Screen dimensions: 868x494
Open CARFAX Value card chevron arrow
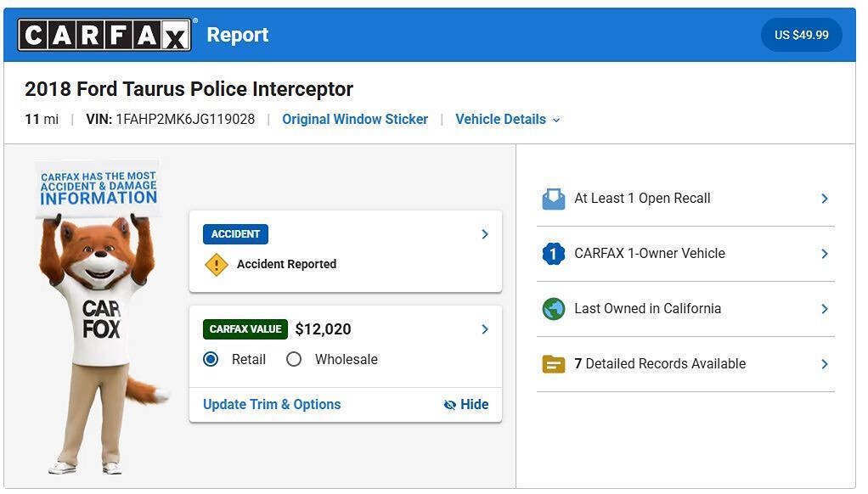point(485,329)
